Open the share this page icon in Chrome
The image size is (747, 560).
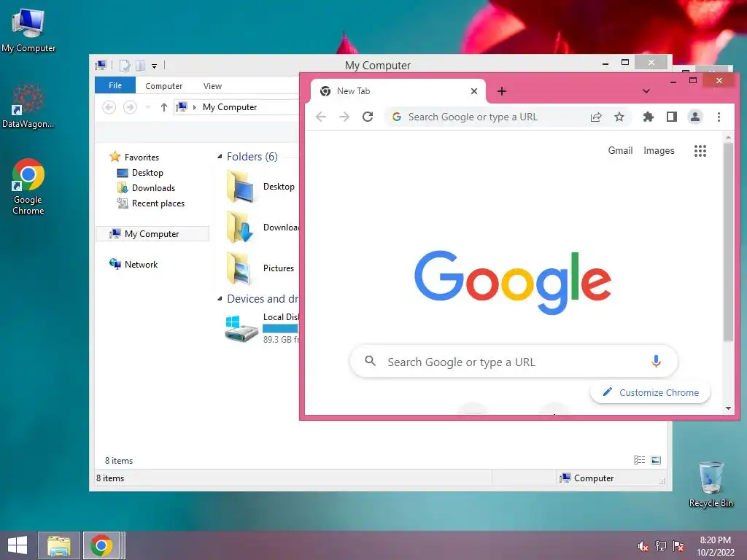pos(596,117)
